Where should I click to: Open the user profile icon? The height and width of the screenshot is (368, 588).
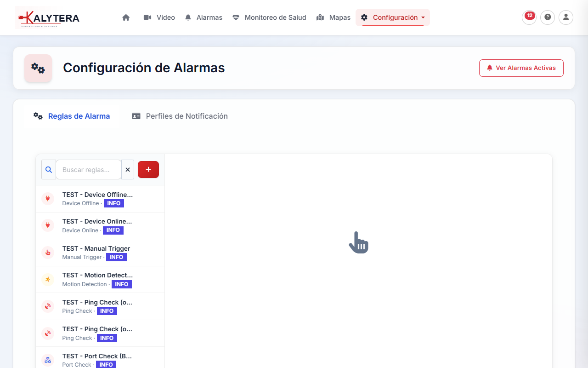point(566,17)
